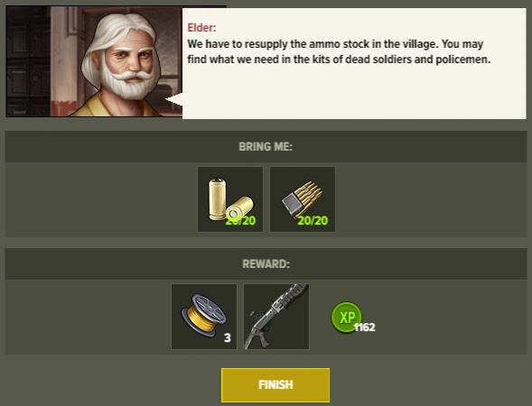Click the yellow wire spool reward
The image size is (532, 406).
tap(204, 317)
